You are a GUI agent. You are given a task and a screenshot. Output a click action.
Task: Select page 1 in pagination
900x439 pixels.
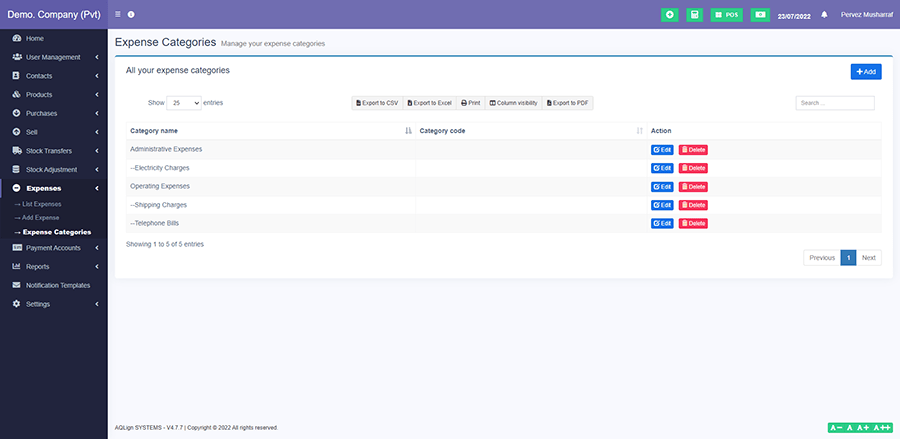848,258
